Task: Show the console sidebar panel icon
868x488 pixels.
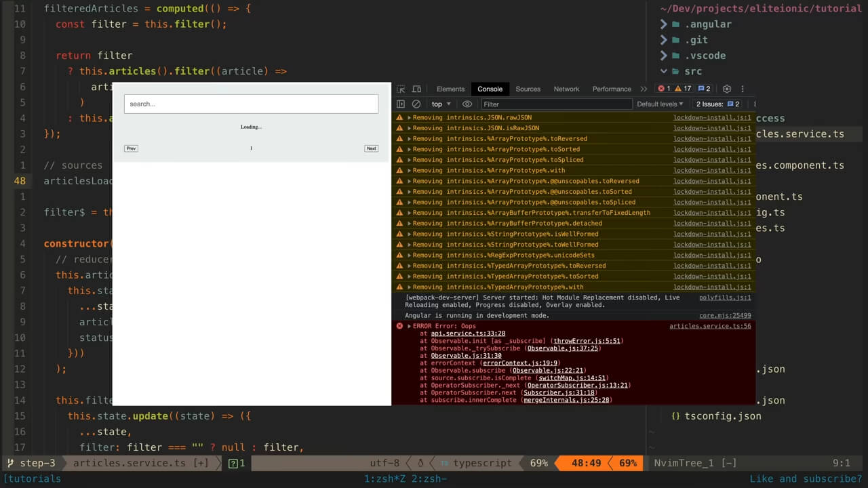Action: [401, 104]
